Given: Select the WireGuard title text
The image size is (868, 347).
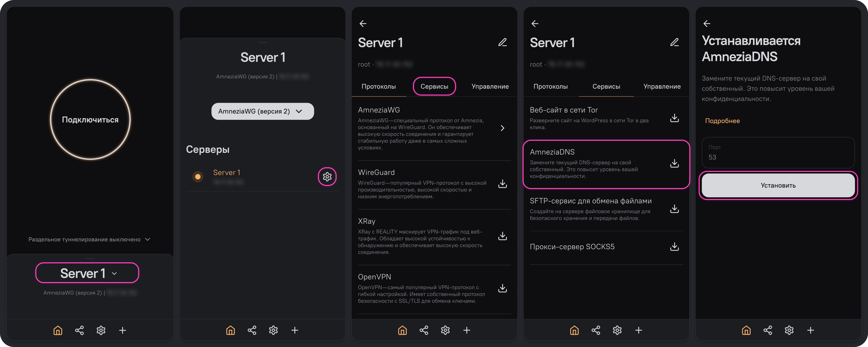Looking at the screenshot, I should click(x=376, y=172).
